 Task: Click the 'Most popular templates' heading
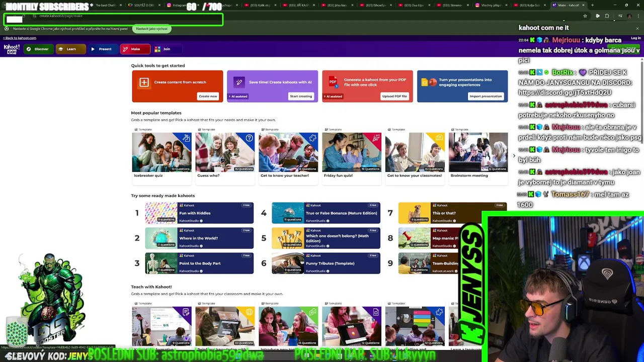tap(156, 113)
